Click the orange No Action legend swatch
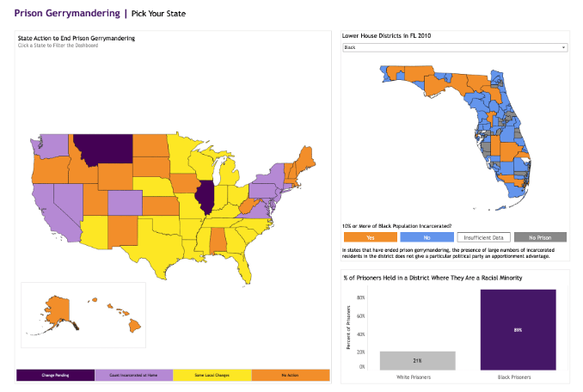This screenshot has height=392, width=583. pos(290,376)
